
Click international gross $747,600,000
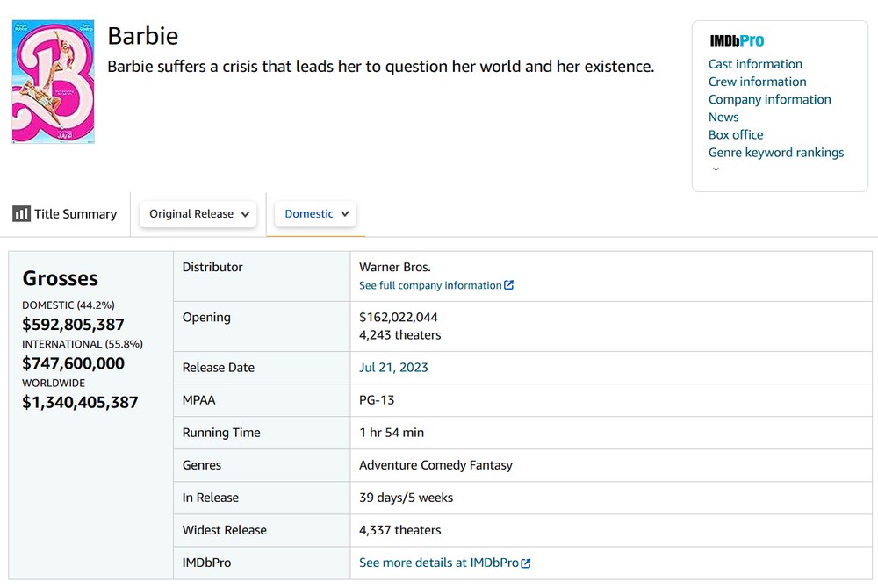tap(73, 363)
